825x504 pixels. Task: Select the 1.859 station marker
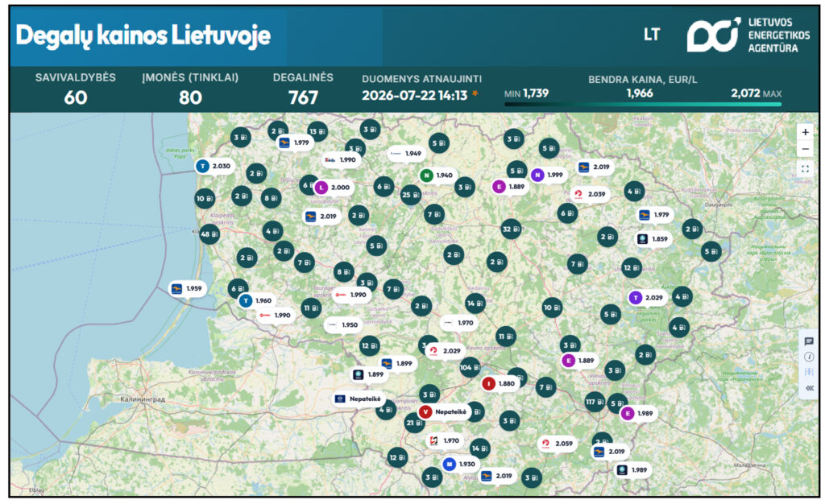(653, 239)
